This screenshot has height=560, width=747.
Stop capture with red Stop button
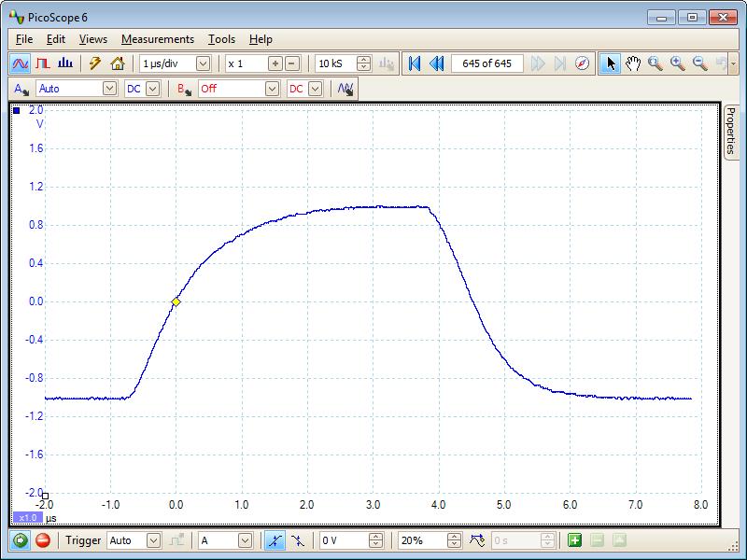43,540
